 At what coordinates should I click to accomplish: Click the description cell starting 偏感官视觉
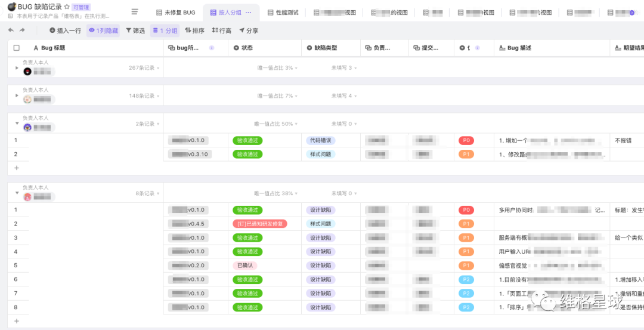(552, 266)
